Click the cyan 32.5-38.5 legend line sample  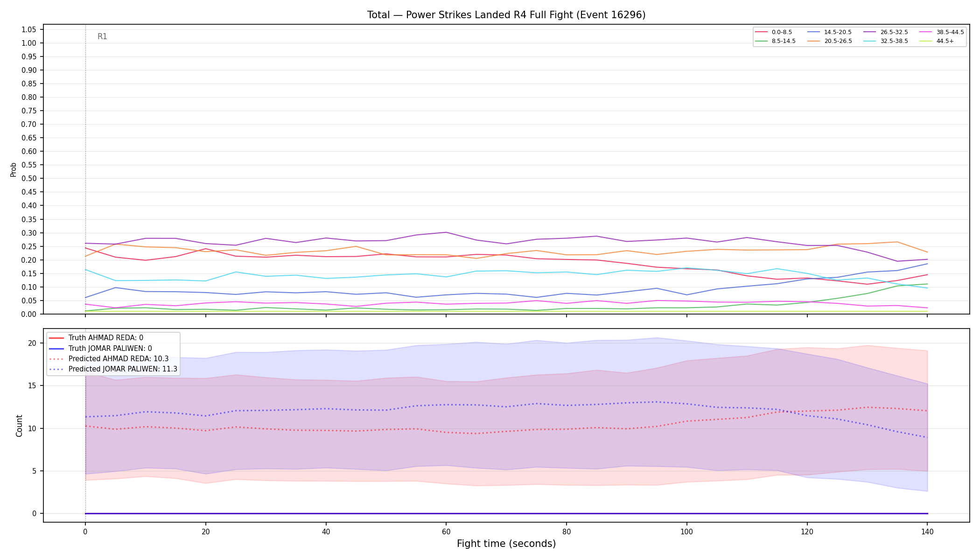pyautogui.click(x=870, y=41)
